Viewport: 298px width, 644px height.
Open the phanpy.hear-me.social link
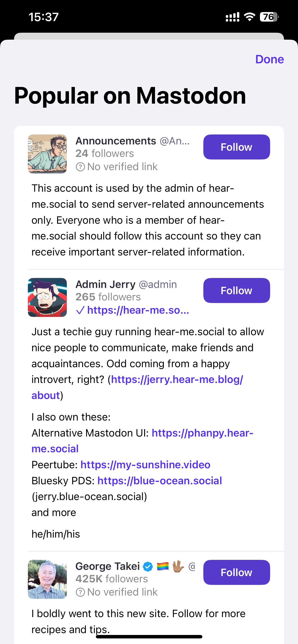click(142, 441)
